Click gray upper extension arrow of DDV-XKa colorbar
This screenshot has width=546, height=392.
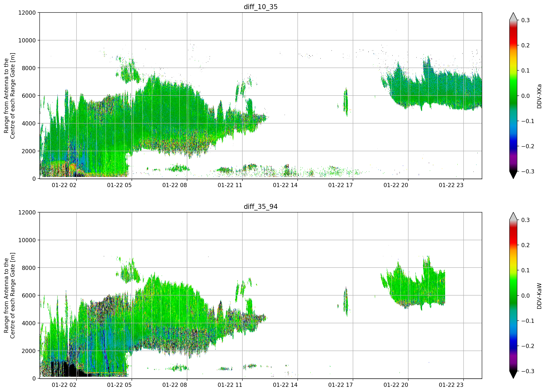tap(513, 16)
